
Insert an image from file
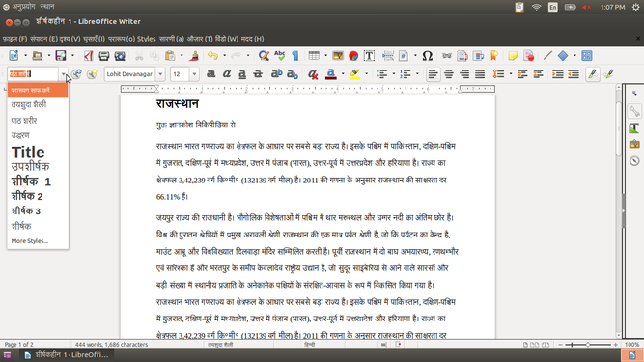(x=338, y=55)
